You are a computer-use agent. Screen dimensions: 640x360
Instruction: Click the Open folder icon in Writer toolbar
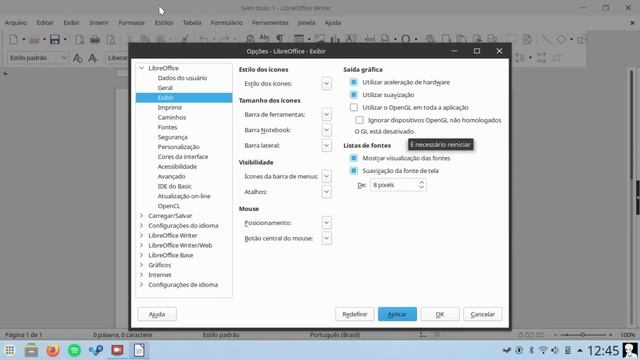(x=34, y=40)
